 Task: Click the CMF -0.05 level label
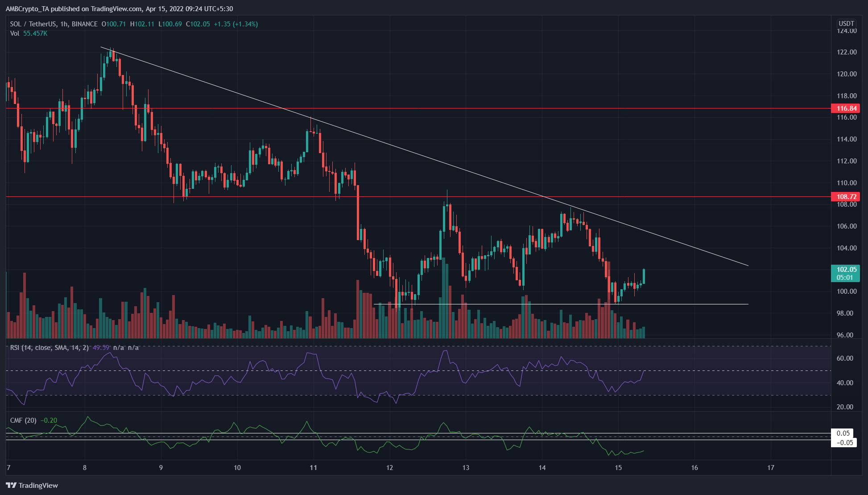[844, 443]
